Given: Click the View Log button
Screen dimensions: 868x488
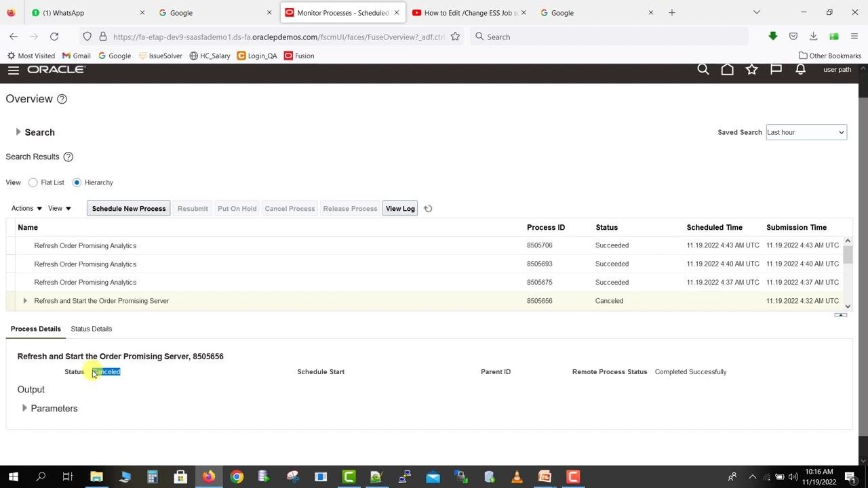Looking at the screenshot, I should pos(400,209).
